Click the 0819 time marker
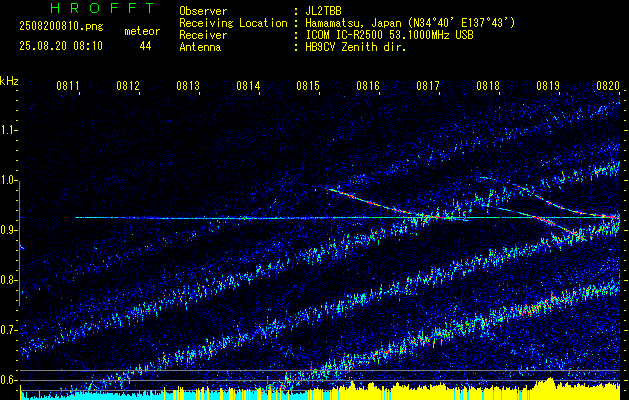Screen dimensions: 629x400 click(548, 86)
